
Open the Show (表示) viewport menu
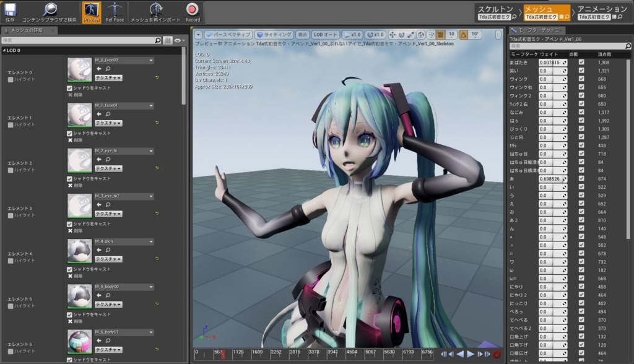pos(302,35)
